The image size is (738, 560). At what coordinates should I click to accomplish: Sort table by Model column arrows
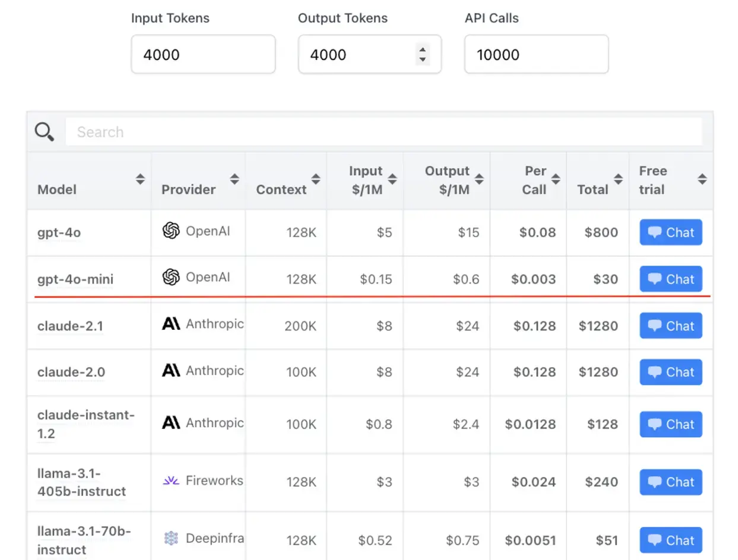[140, 179]
